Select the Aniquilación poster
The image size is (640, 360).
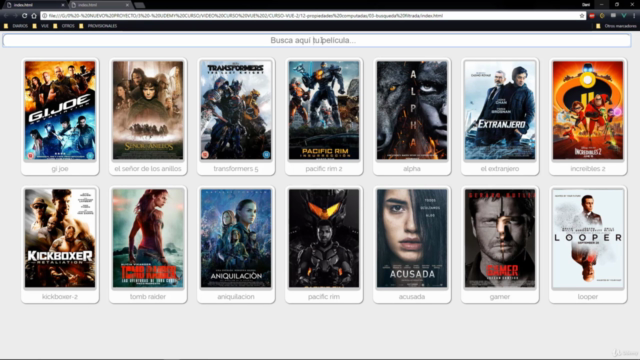point(236,238)
